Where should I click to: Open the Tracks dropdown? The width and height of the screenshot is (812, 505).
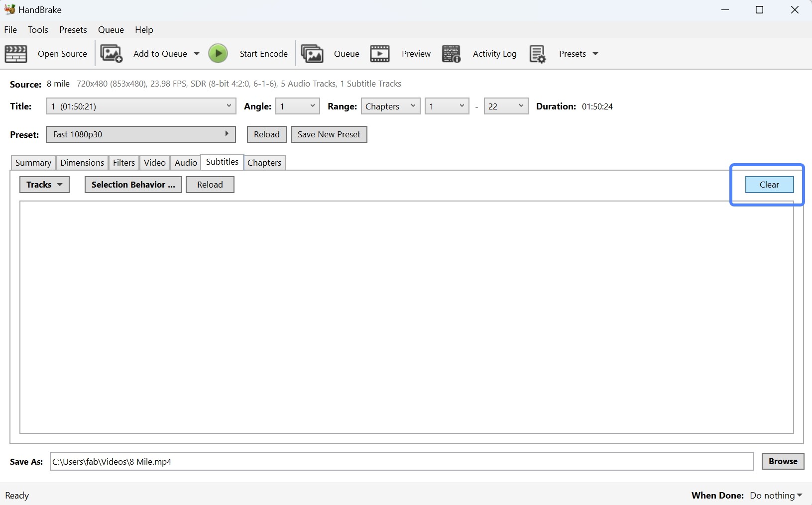(44, 184)
